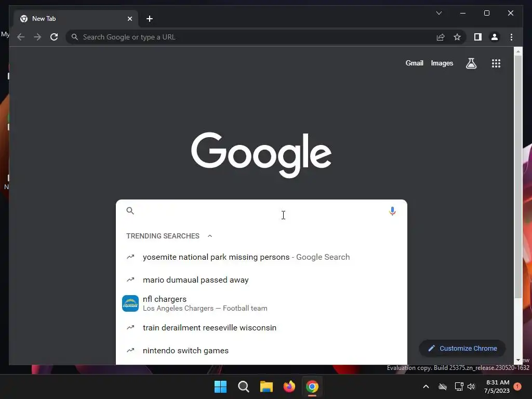Launch File Explorer from the taskbar
The image size is (532, 399).
coord(267,387)
